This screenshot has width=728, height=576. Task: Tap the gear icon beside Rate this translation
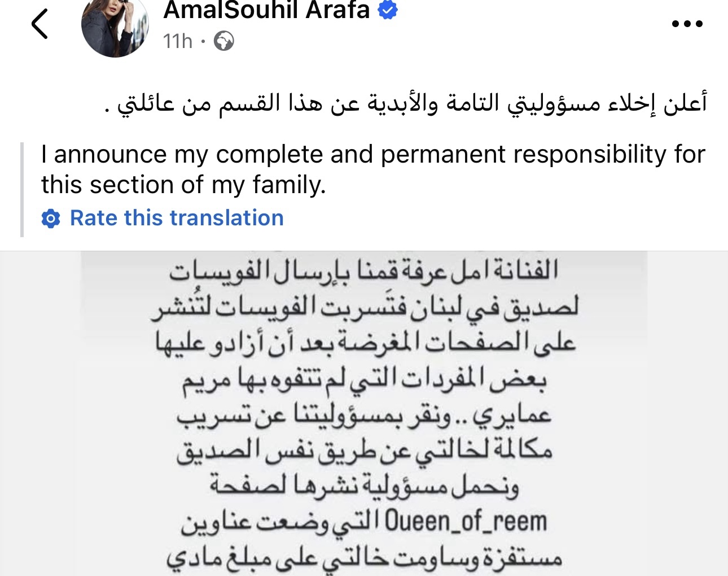click(x=51, y=219)
